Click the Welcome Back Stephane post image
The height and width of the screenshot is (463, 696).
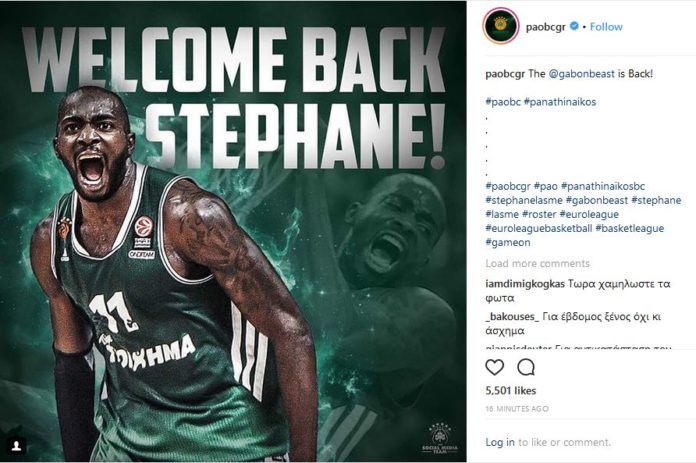pyautogui.click(x=233, y=231)
